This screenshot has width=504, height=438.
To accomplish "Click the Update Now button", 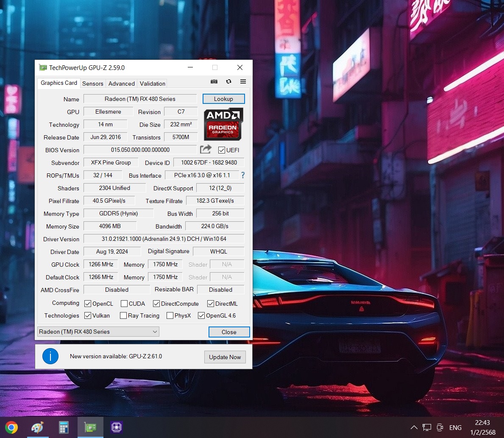I will pos(225,357).
